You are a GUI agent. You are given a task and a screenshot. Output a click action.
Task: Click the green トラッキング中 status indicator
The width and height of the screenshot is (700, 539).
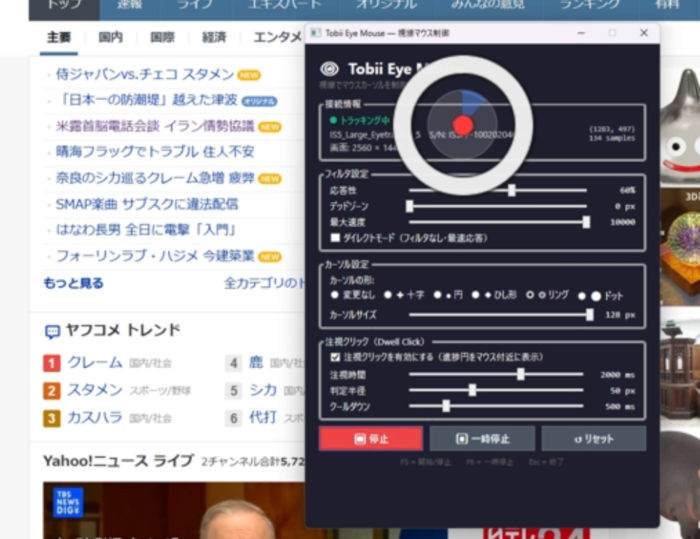[x=333, y=120]
